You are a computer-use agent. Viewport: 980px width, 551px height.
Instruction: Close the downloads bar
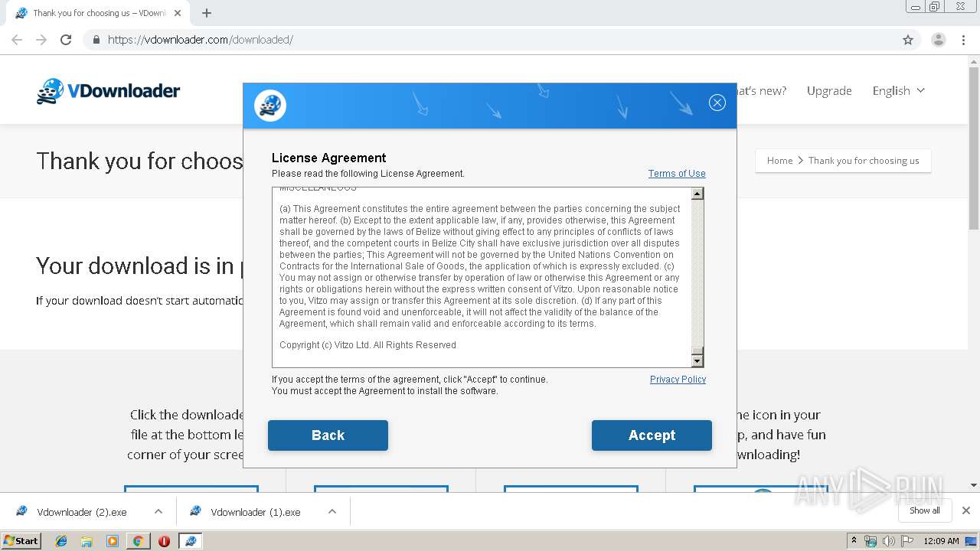point(966,510)
